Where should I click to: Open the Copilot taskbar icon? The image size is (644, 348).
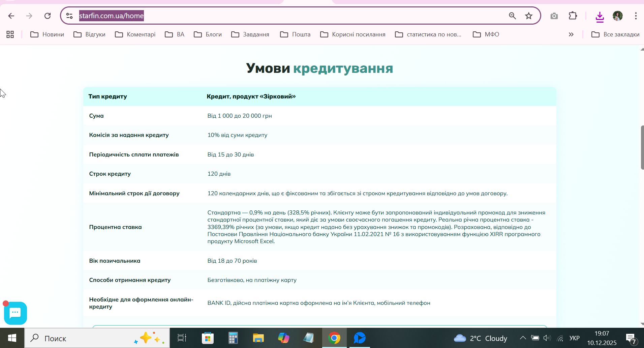[x=283, y=338]
